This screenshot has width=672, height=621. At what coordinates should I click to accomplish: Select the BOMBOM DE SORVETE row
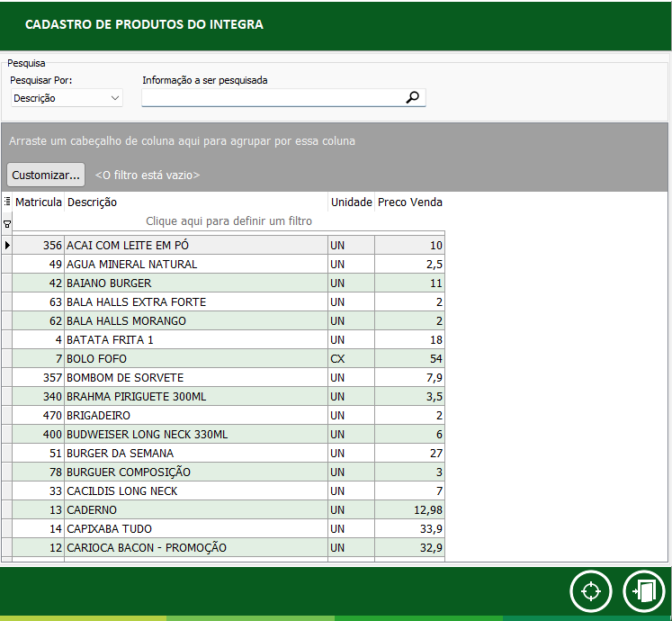228,377
